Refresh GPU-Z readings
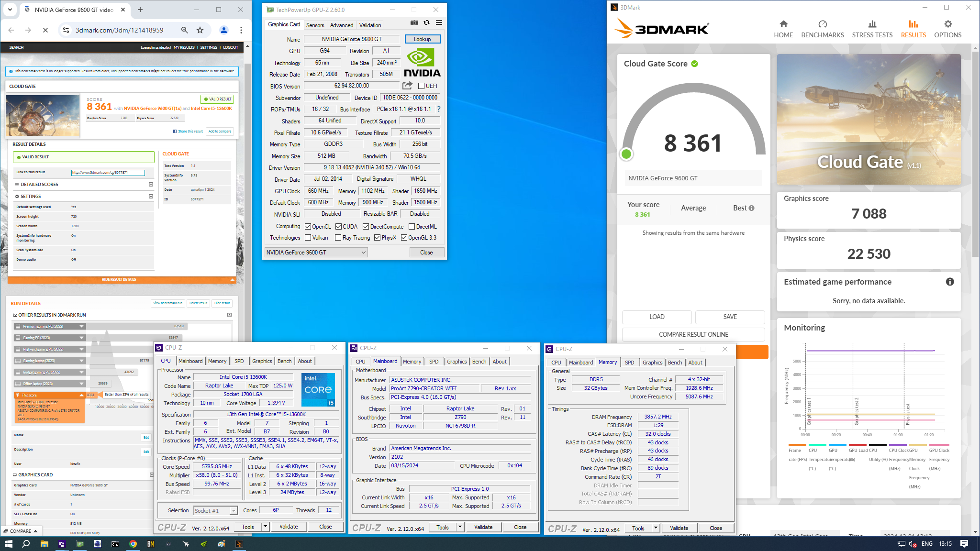This screenshot has height=551, width=980. [426, 22]
